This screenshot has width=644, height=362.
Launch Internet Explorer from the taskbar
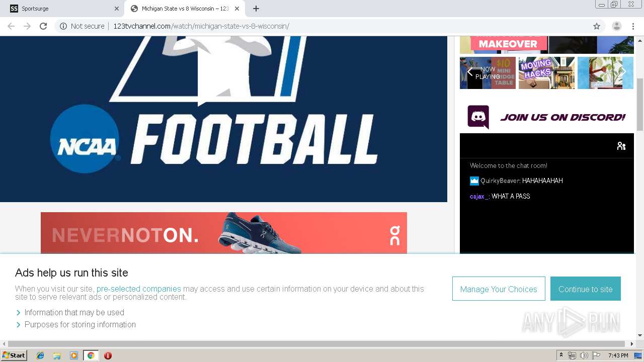point(40,355)
